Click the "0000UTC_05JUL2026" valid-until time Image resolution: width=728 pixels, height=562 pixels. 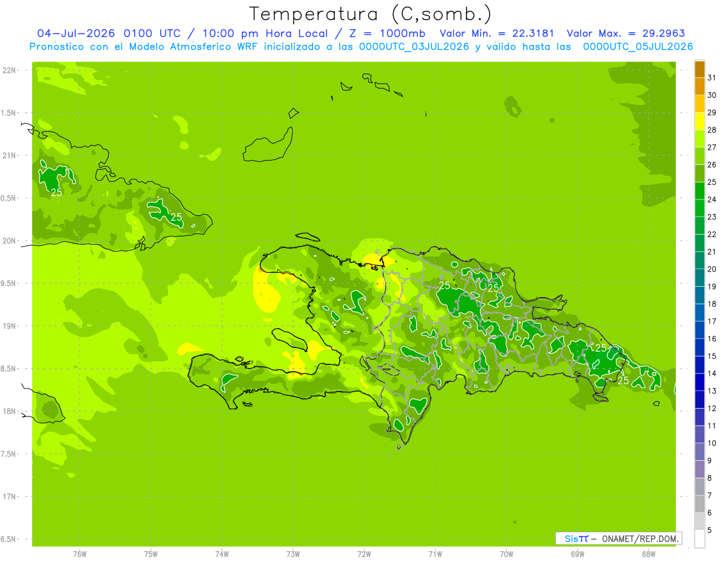[638, 47]
